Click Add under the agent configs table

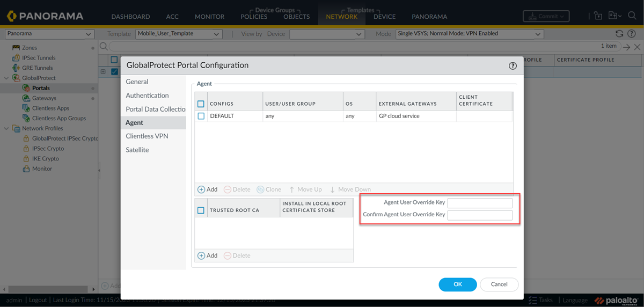coord(208,189)
